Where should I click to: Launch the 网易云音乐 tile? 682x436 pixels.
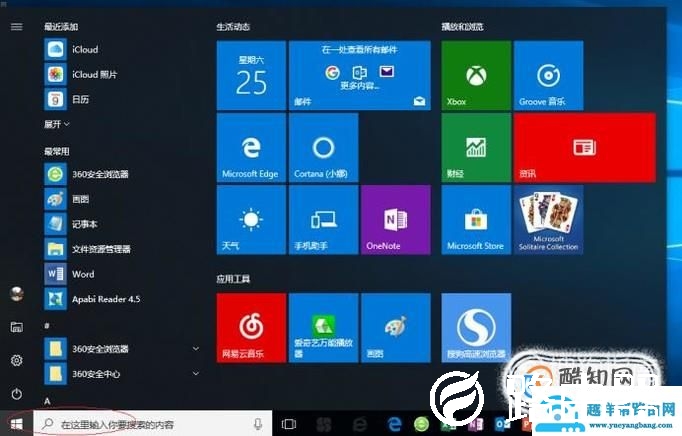click(x=251, y=328)
